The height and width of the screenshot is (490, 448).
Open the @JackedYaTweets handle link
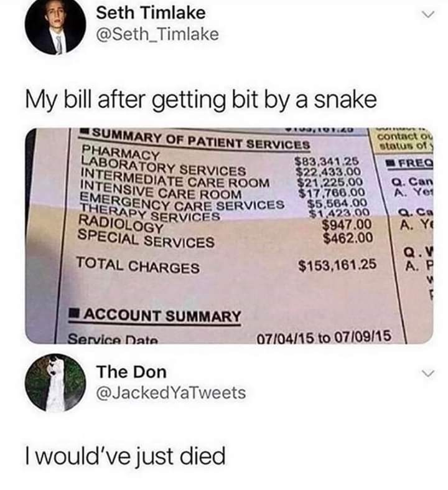pos(171,393)
